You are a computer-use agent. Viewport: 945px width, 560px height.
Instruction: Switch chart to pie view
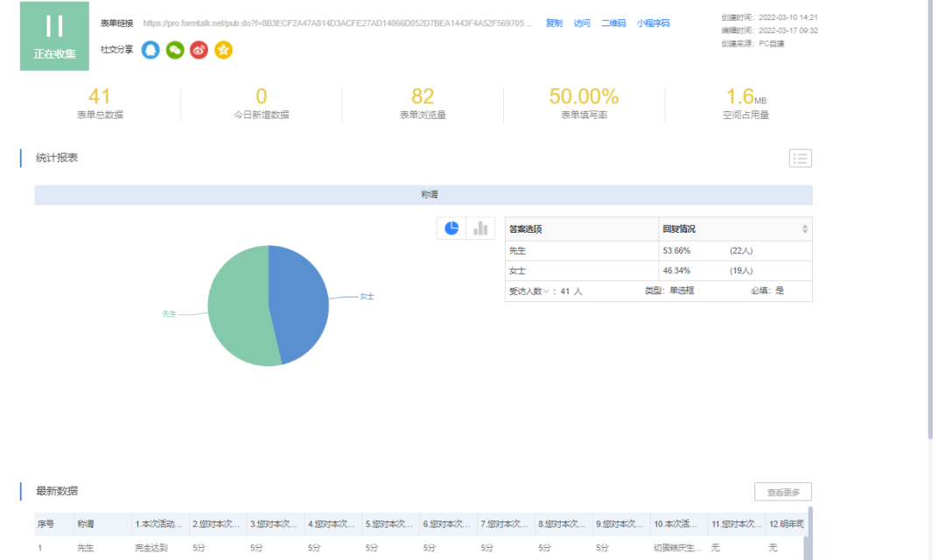click(451, 228)
